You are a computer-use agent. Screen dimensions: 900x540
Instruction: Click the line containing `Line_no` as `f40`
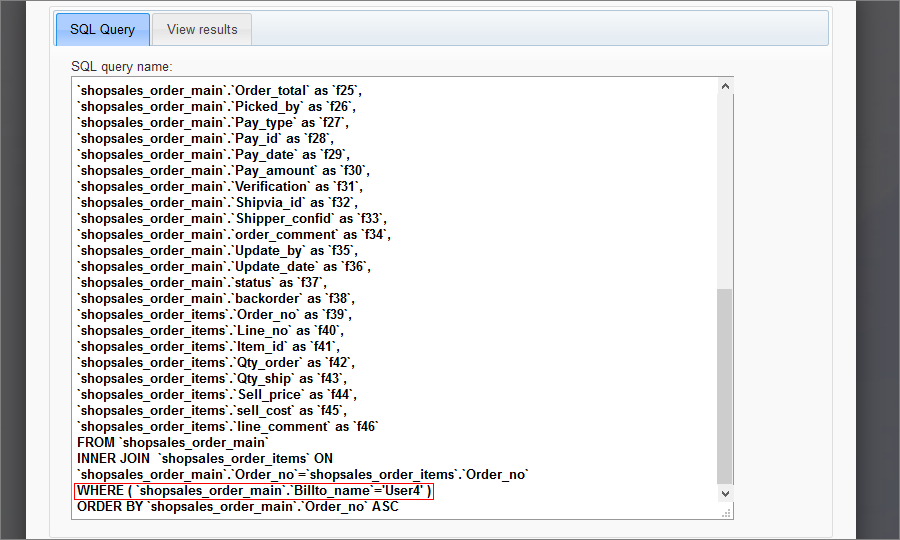pos(211,331)
